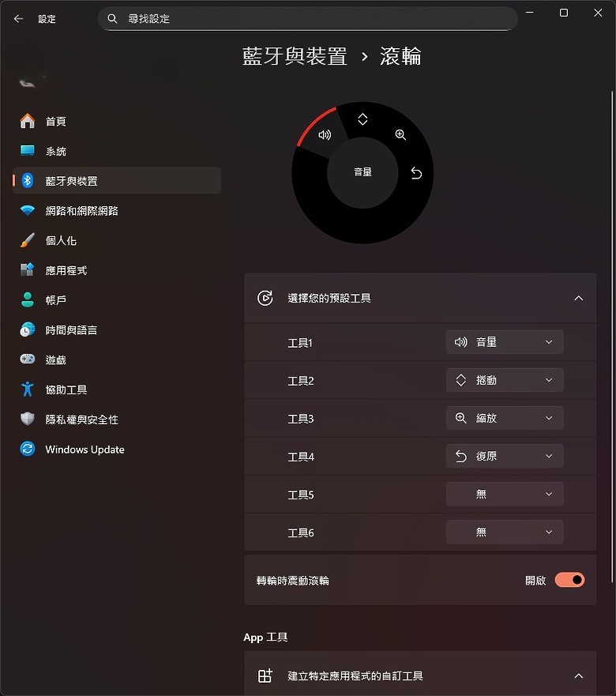Open 首頁 home icon in sidebar

tap(28, 121)
